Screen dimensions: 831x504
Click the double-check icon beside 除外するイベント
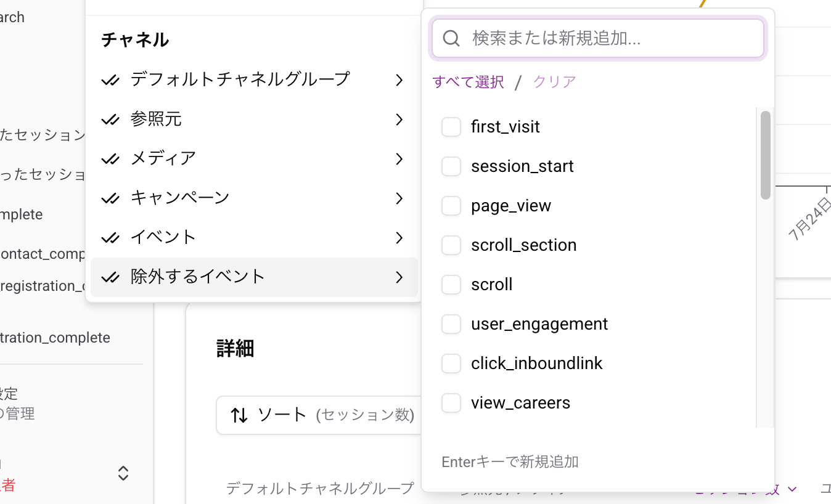point(111,277)
